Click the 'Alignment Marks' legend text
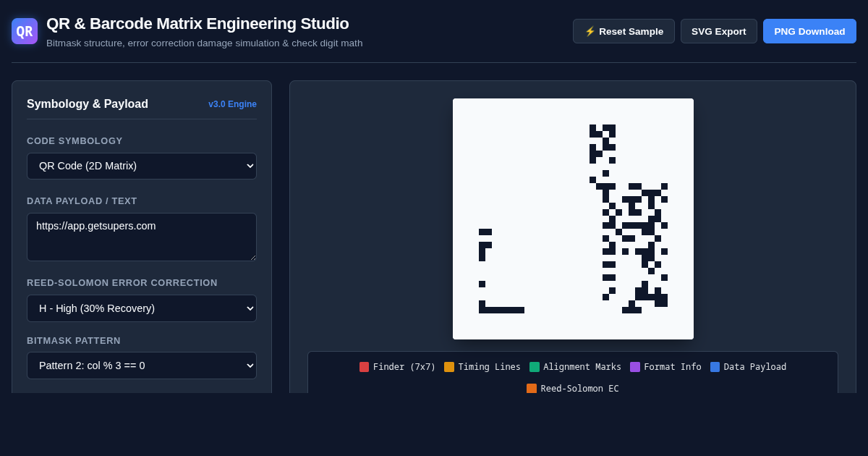Viewport: 868px width, 456px height. pos(582,367)
